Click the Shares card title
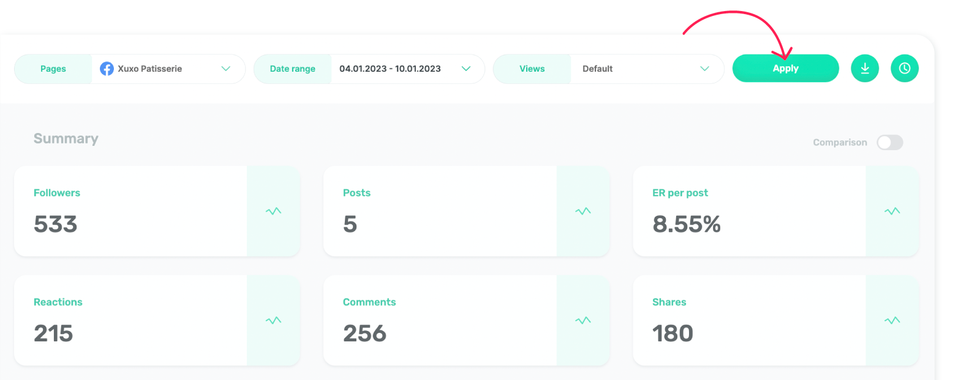Viewport: 980px width, 380px height. (x=669, y=302)
